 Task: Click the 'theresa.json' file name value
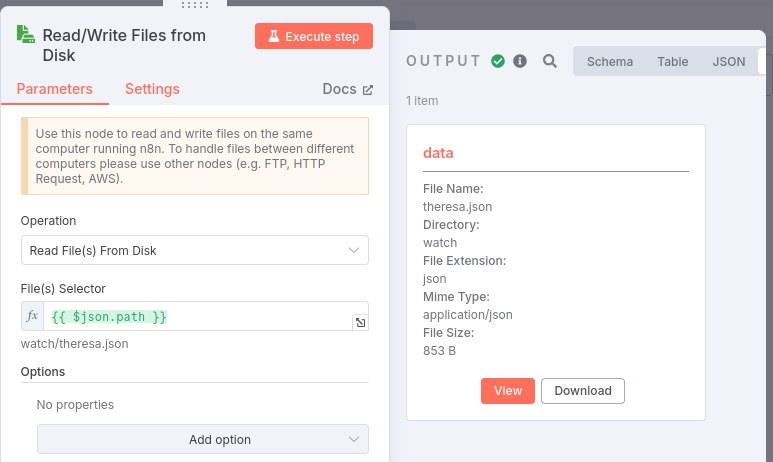pyautogui.click(x=457, y=207)
